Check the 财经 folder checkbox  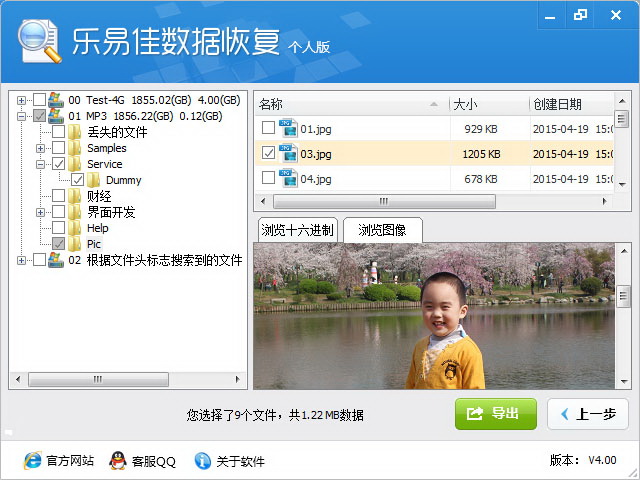click(58, 196)
